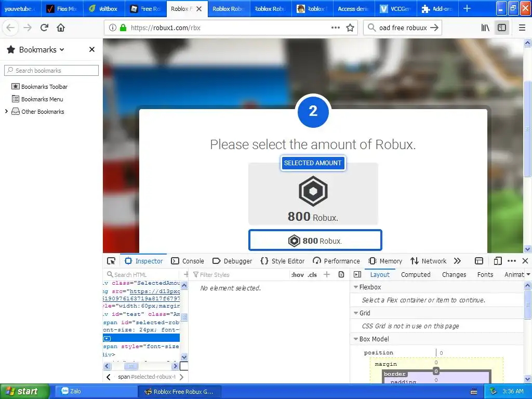Click the Search bookmarks field
Screen dimensions: 532x399
(51, 70)
